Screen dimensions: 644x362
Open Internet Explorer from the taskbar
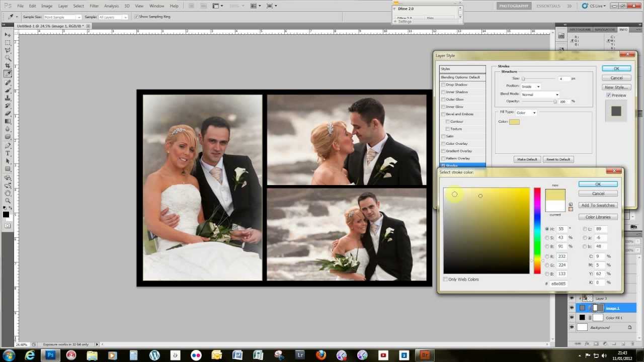[x=30, y=355]
